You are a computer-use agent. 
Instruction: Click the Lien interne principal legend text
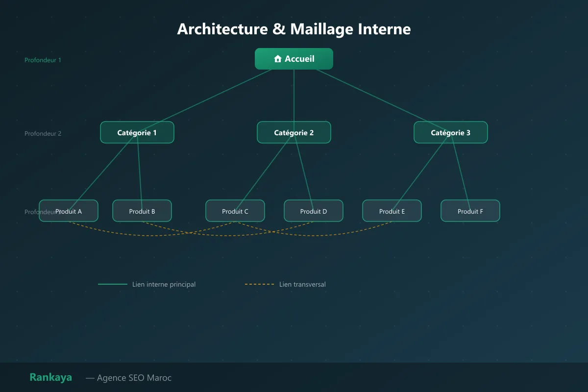164,284
